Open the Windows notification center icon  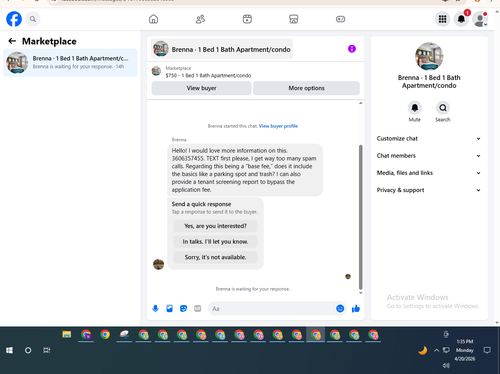[487, 350]
